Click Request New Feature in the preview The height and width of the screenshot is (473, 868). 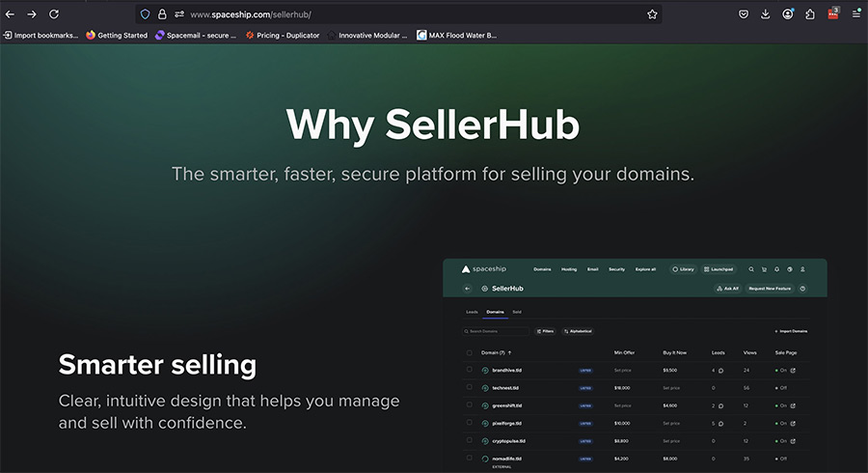coord(770,289)
